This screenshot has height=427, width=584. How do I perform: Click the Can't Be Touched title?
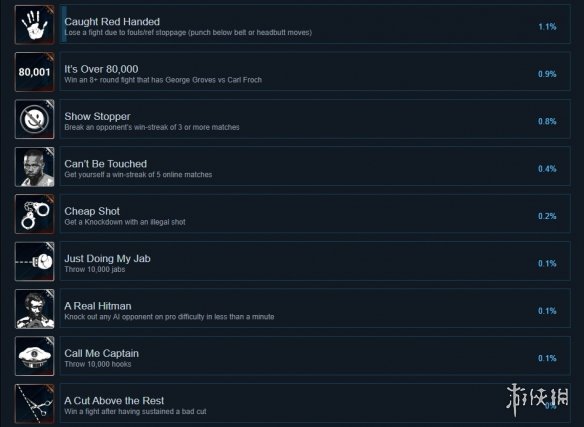coord(105,164)
